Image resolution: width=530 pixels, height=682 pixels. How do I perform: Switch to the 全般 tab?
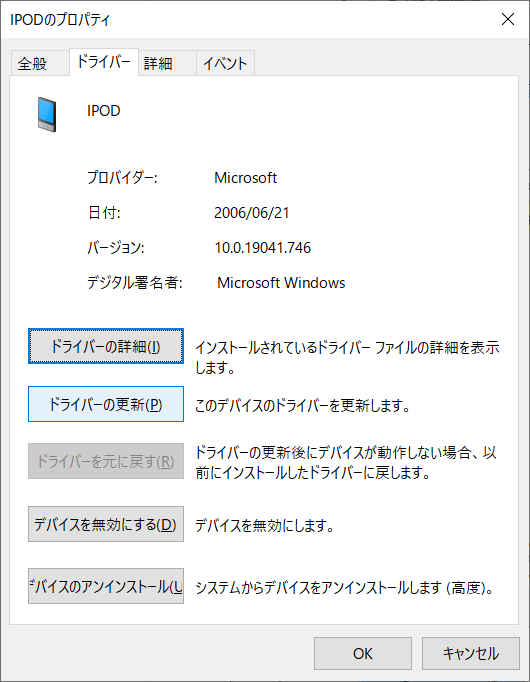tap(40, 64)
